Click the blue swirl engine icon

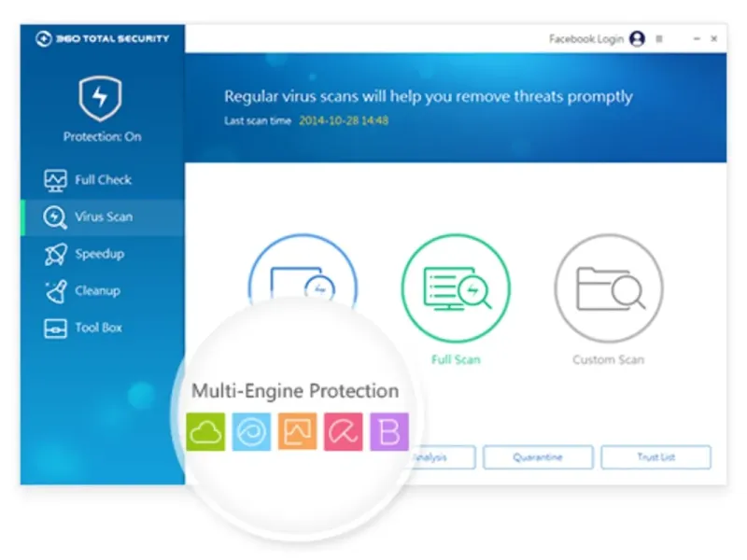251,432
